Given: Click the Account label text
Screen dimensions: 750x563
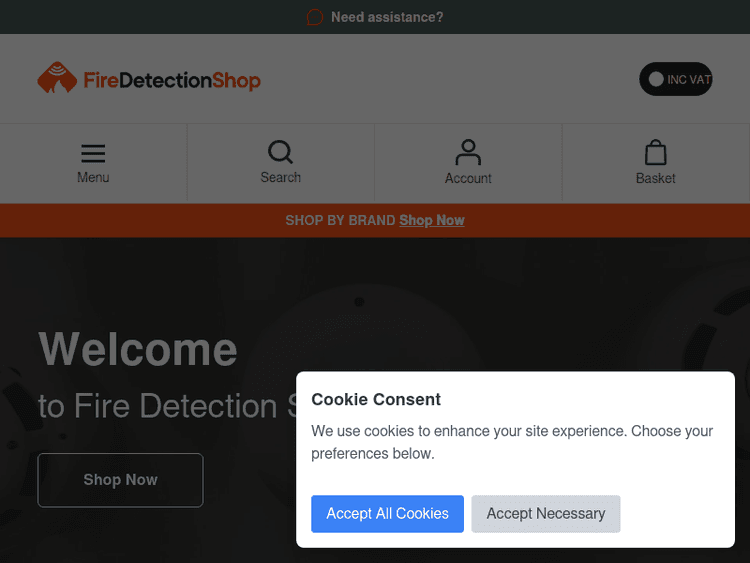Looking at the screenshot, I should click(x=468, y=179).
